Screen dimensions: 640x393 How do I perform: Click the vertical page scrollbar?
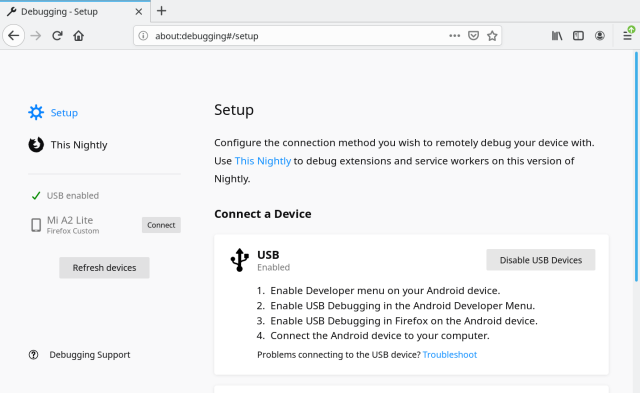[x=636, y=167]
